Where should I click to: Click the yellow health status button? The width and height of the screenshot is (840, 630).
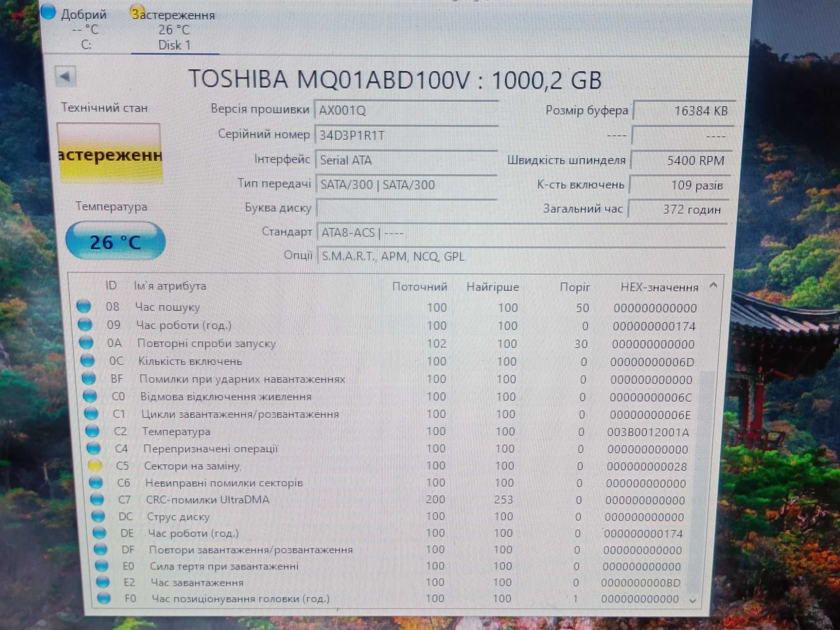click(110, 154)
